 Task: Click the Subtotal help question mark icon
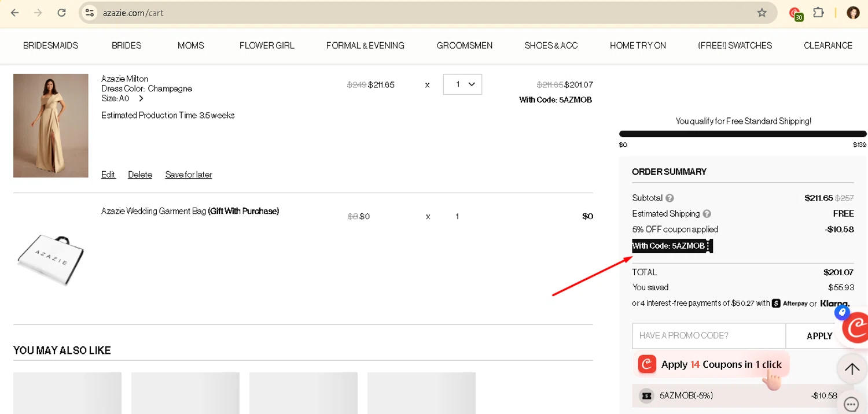click(x=670, y=198)
